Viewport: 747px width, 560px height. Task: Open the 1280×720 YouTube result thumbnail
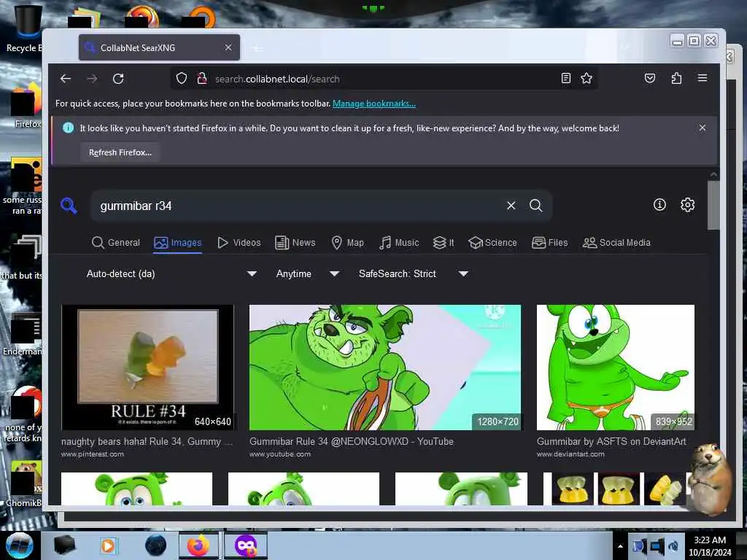coord(385,367)
